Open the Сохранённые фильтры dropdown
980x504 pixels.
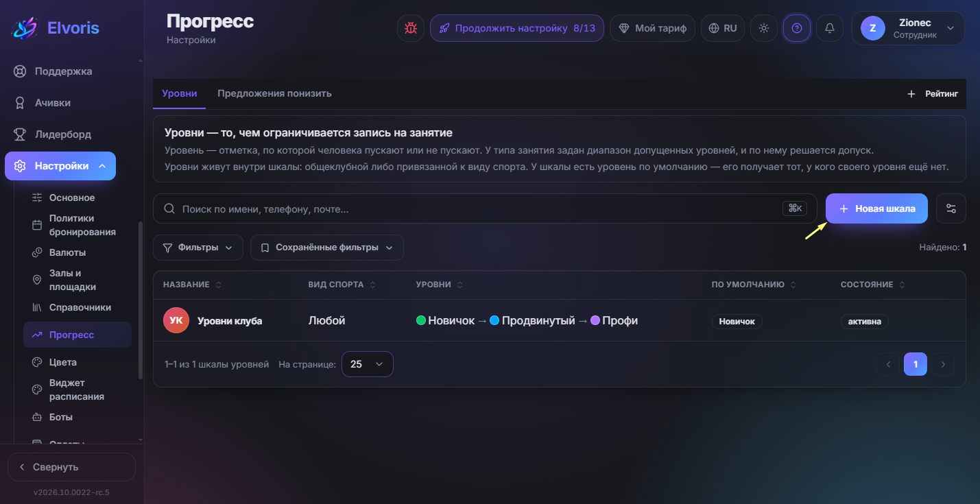tap(327, 248)
